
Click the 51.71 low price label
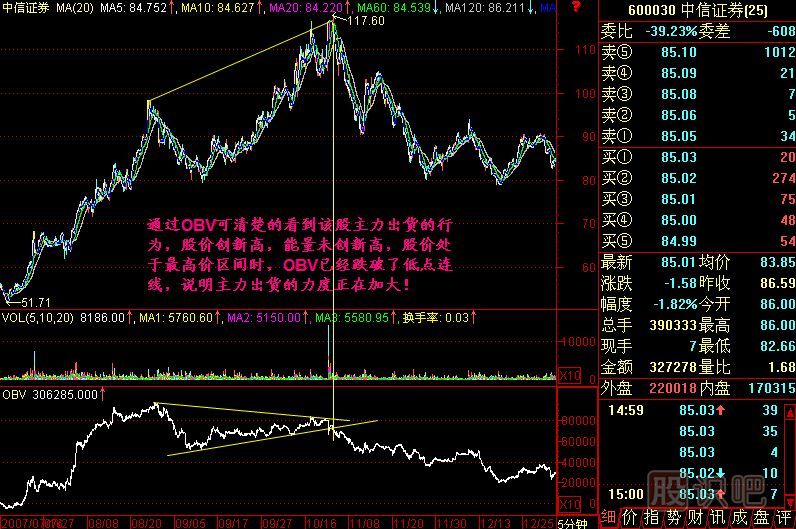click(x=36, y=300)
